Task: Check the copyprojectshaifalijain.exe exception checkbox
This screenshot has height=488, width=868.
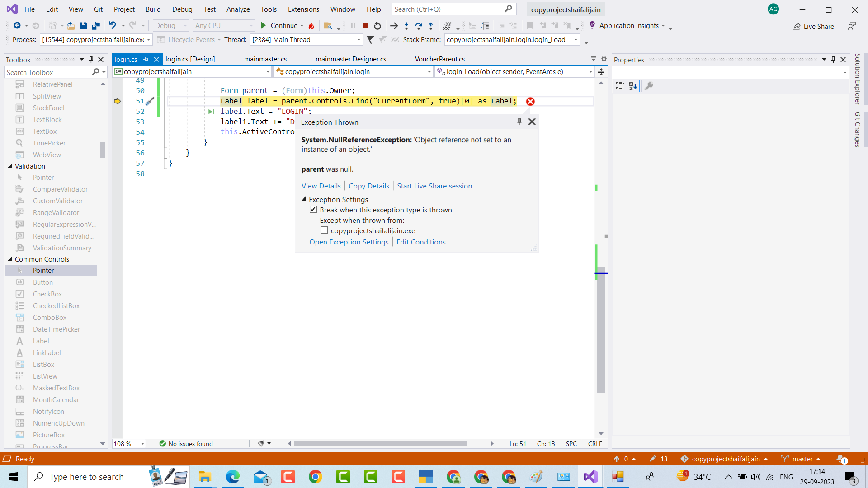Action: click(324, 230)
